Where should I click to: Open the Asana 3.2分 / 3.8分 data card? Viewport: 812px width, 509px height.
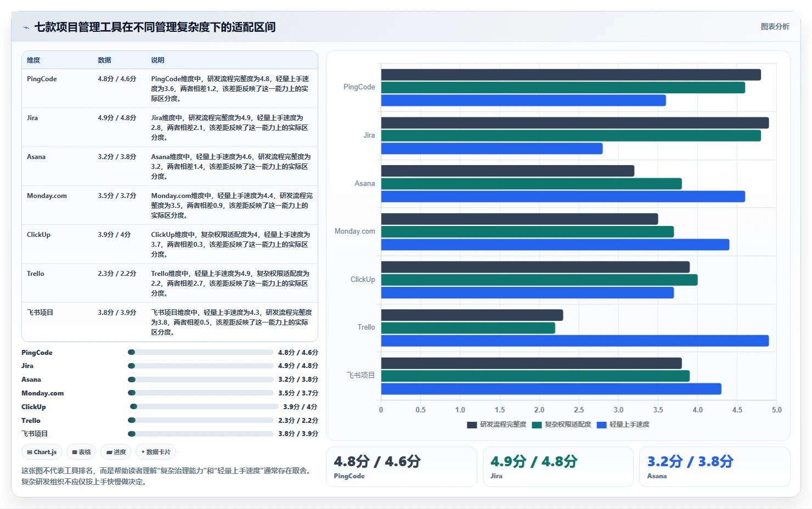click(714, 467)
